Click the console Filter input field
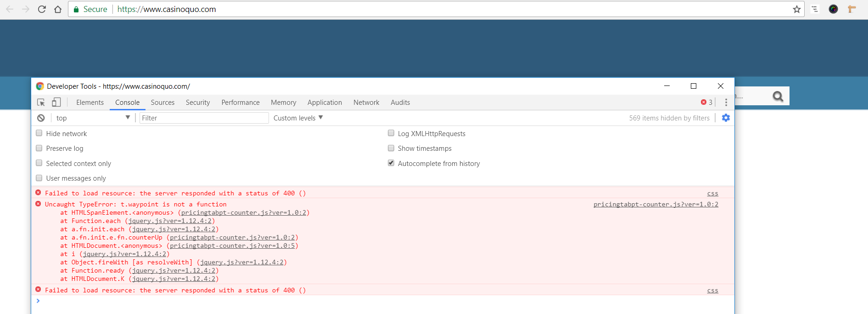 click(204, 118)
